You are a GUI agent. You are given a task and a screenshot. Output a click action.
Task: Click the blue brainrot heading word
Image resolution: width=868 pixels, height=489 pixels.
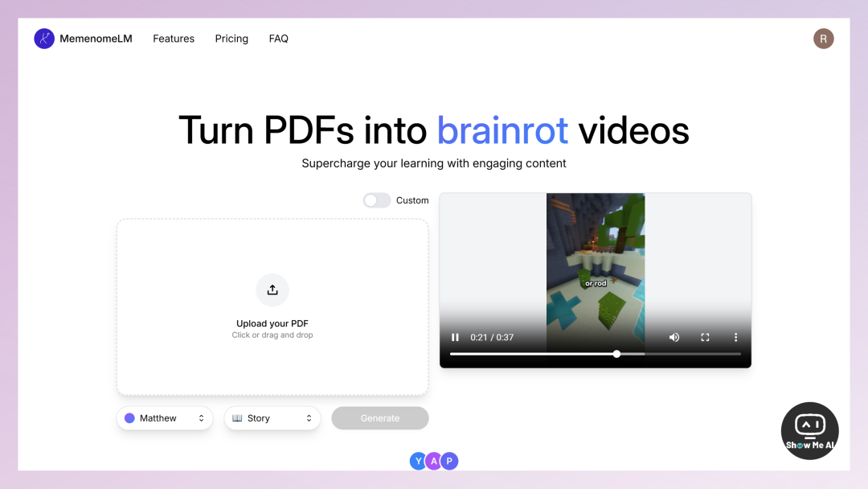(502, 131)
